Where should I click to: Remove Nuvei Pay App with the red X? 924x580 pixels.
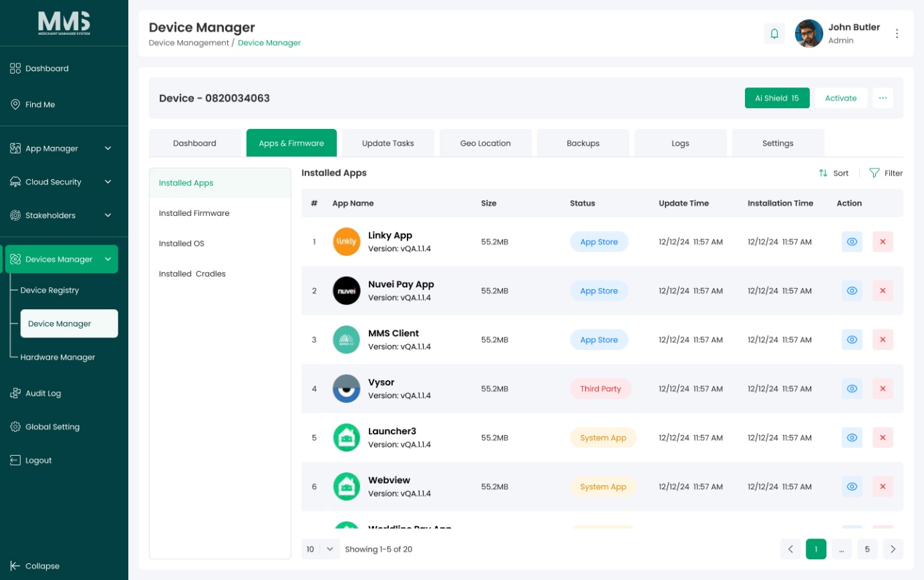[x=883, y=291]
